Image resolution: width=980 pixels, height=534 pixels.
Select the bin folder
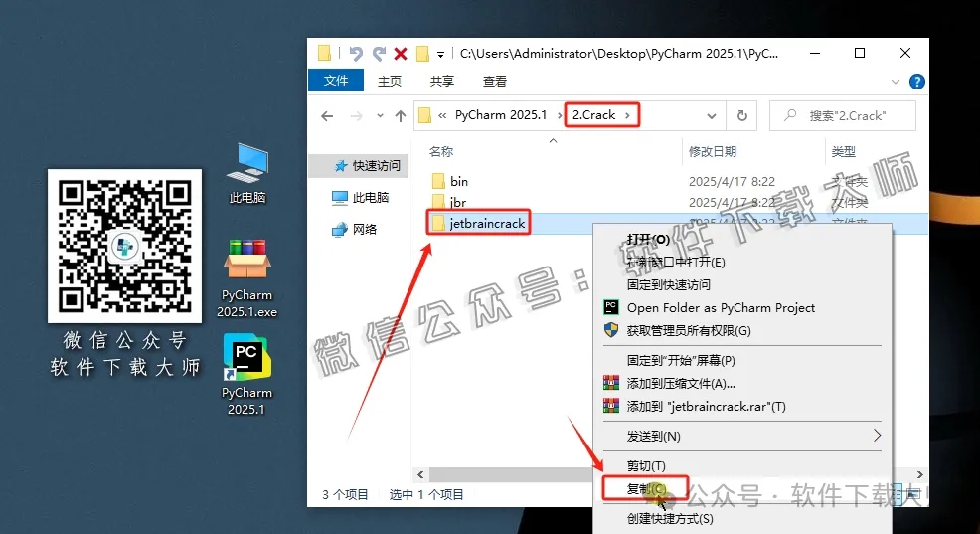point(450,181)
